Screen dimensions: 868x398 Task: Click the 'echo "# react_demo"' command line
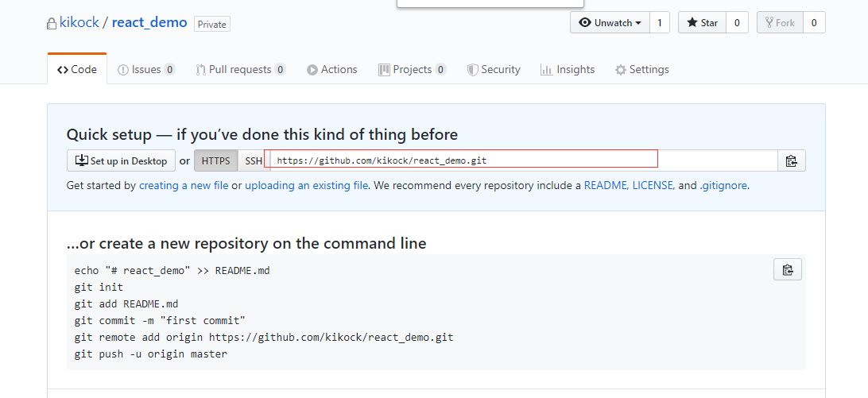click(172, 271)
